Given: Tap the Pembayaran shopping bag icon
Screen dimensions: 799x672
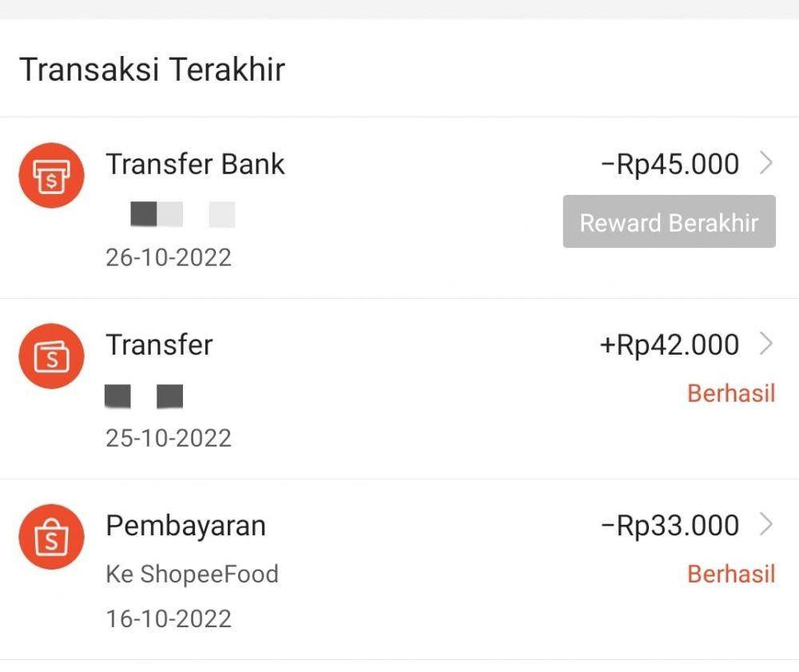Looking at the screenshot, I should coord(51,536).
